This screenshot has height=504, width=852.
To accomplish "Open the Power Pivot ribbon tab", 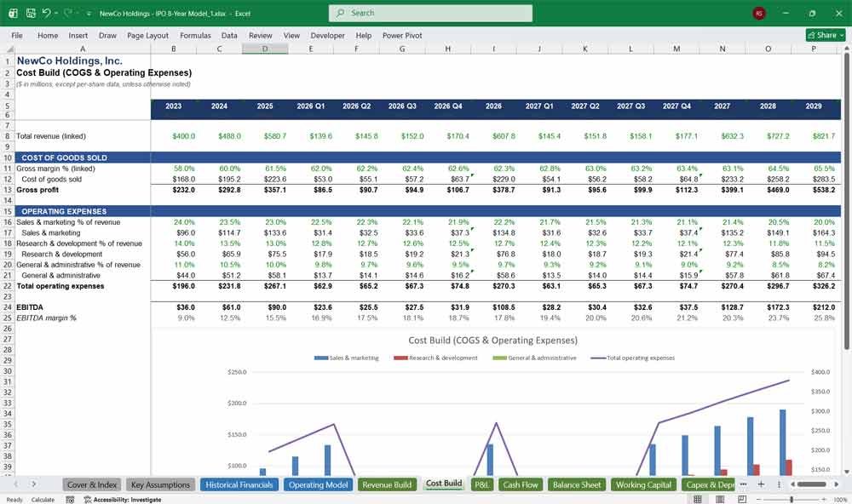I will pos(402,35).
